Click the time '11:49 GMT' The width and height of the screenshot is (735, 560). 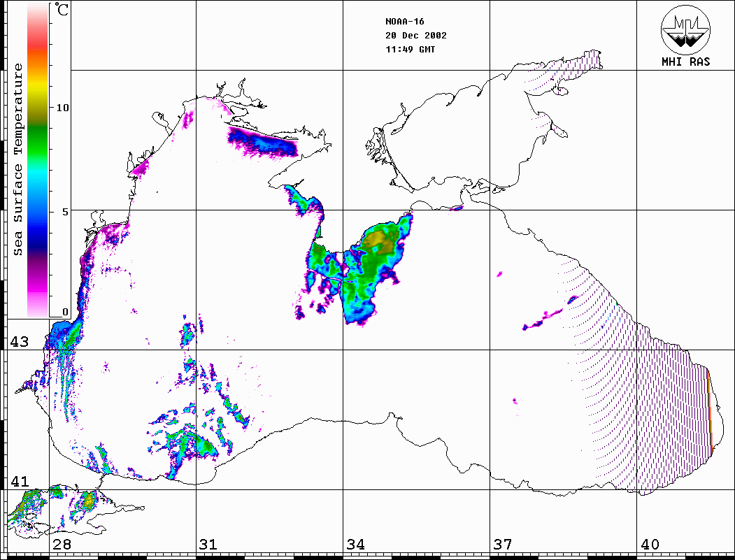410,50
